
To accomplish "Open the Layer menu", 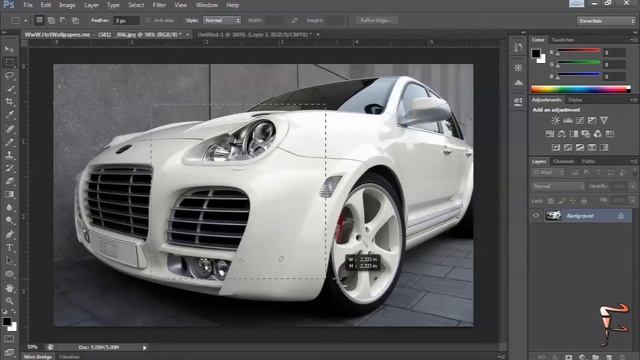I will pyautogui.click(x=91, y=5).
